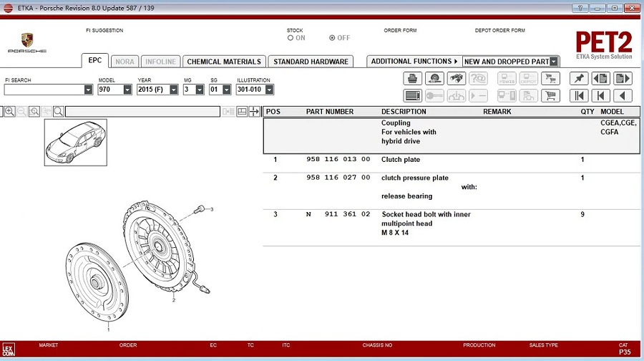Open the ADDITIONAL FUNCTIONS menu
644x361 pixels.
pyautogui.click(x=414, y=62)
